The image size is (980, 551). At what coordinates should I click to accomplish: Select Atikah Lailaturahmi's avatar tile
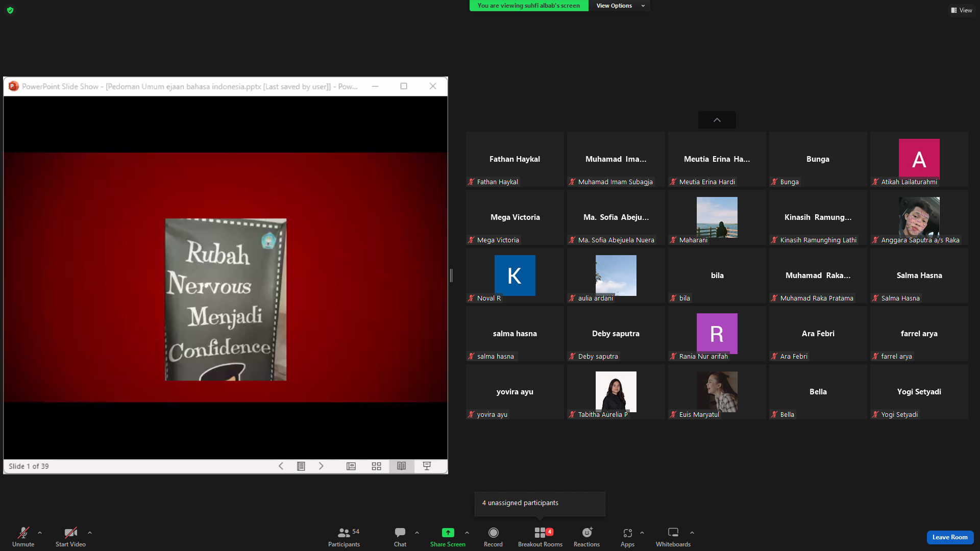(x=919, y=159)
